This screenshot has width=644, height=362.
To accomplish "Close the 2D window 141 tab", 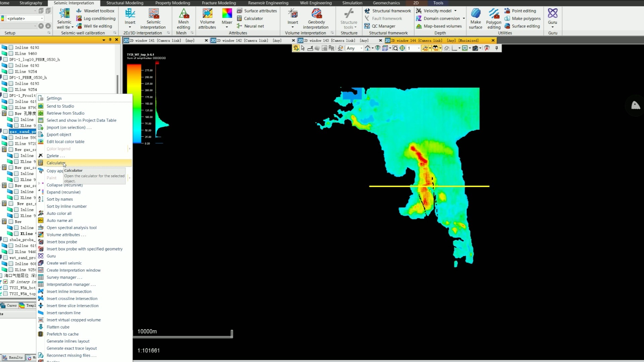I will [x=206, y=41].
